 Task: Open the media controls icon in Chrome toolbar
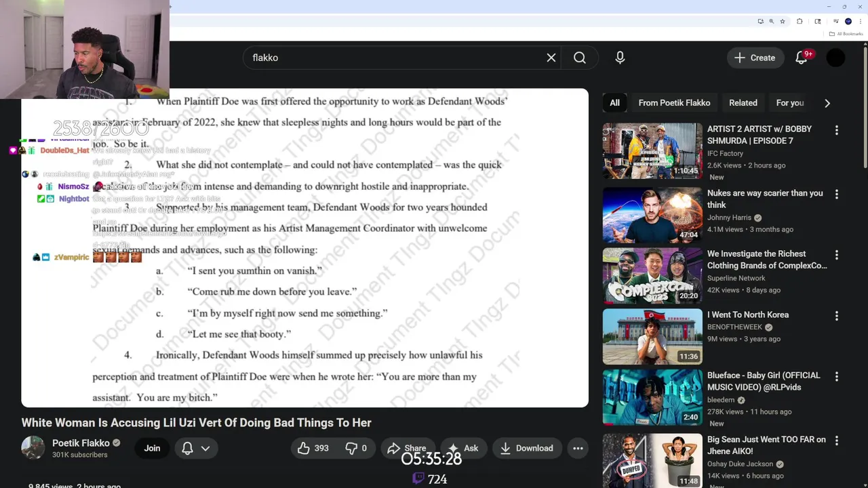click(835, 21)
